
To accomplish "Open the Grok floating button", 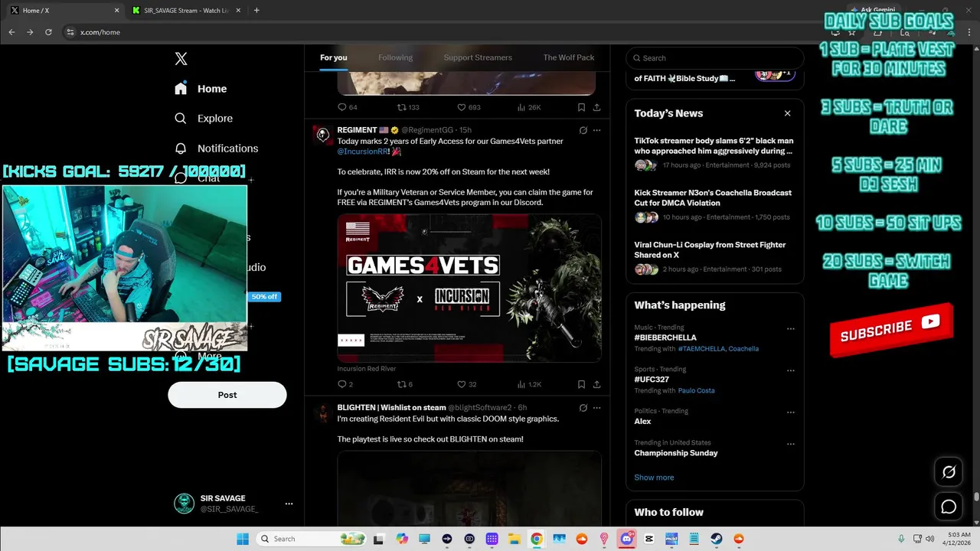I will click(x=949, y=472).
